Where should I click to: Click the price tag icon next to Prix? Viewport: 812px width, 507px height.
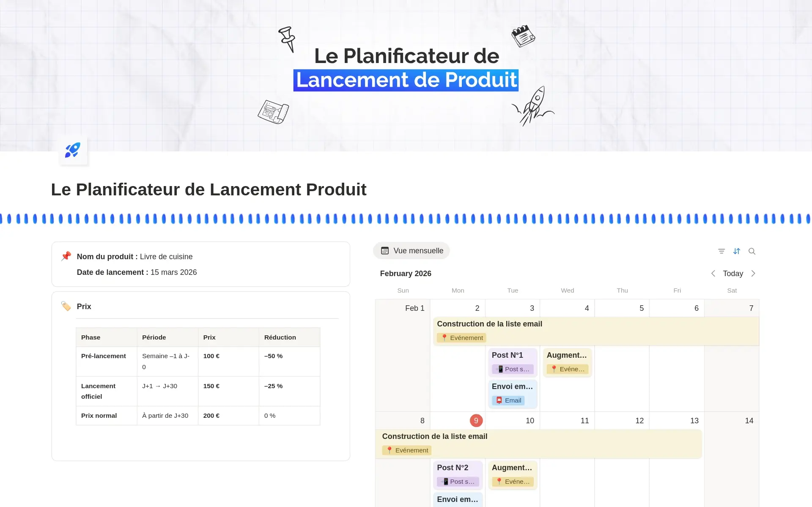point(66,306)
